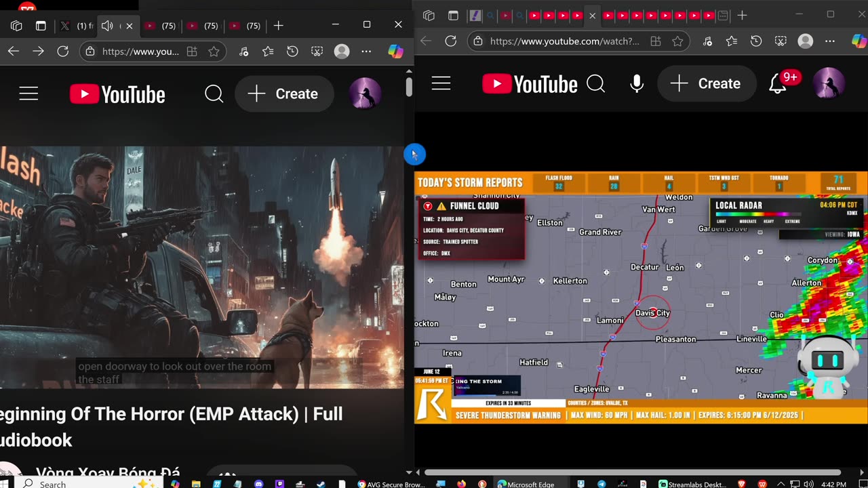The image size is (868, 488).
Task: Open Streamlabs Desktop from the taskbar
Action: pyautogui.click(x=692, y=484)
